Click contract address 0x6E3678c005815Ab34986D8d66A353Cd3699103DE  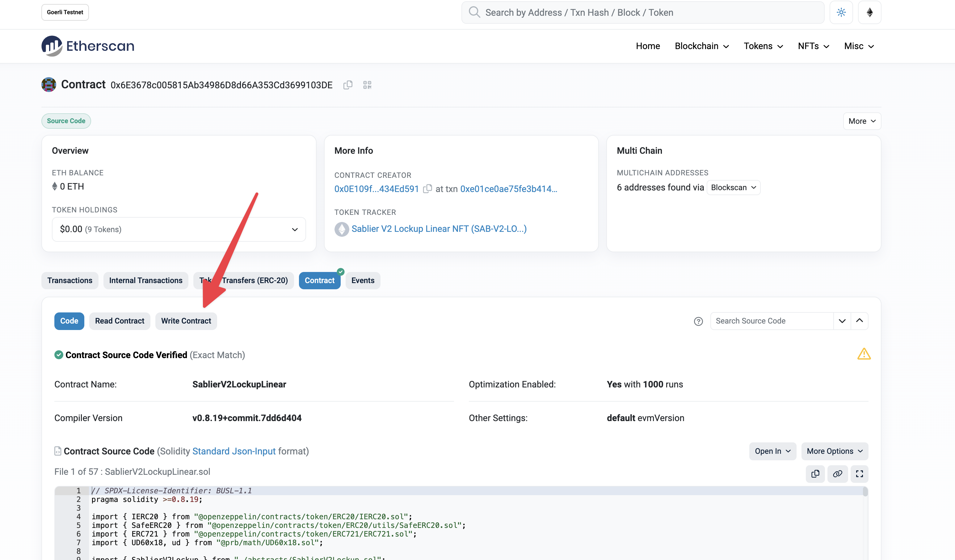221,85
